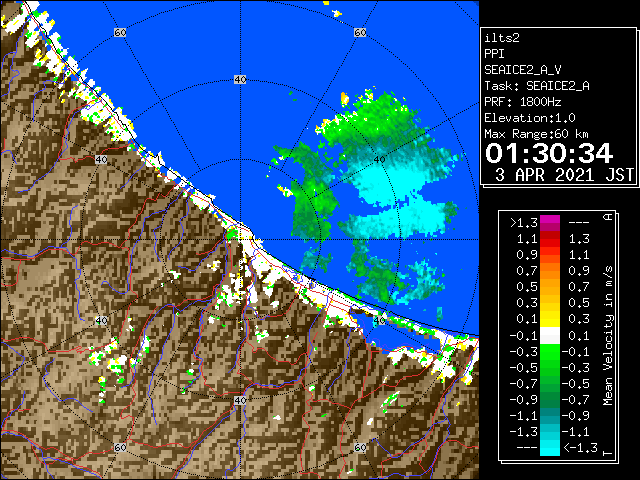The height and width of the screenshot is (480, 640).
Task: Click the '<-1.3' legend label
Action: 580,447
